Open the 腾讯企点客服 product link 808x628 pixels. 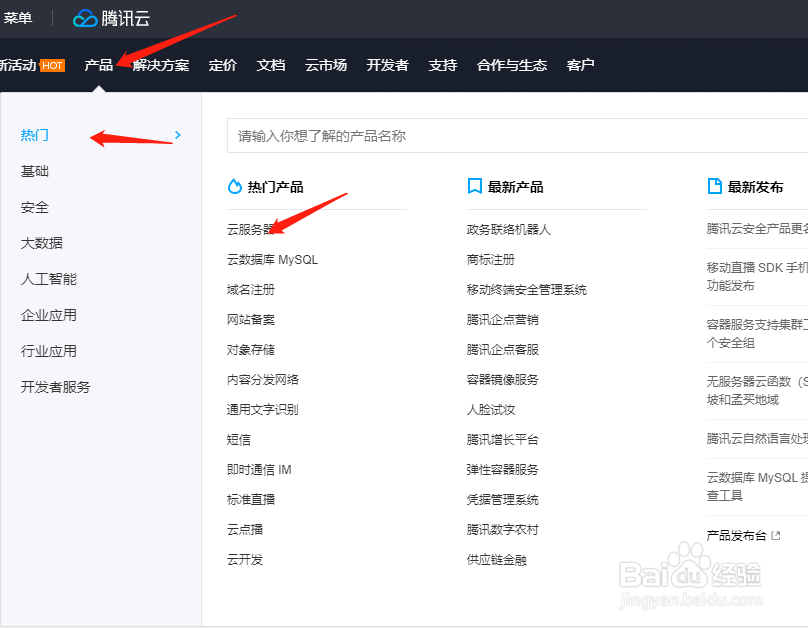click(x=502, y=349)
